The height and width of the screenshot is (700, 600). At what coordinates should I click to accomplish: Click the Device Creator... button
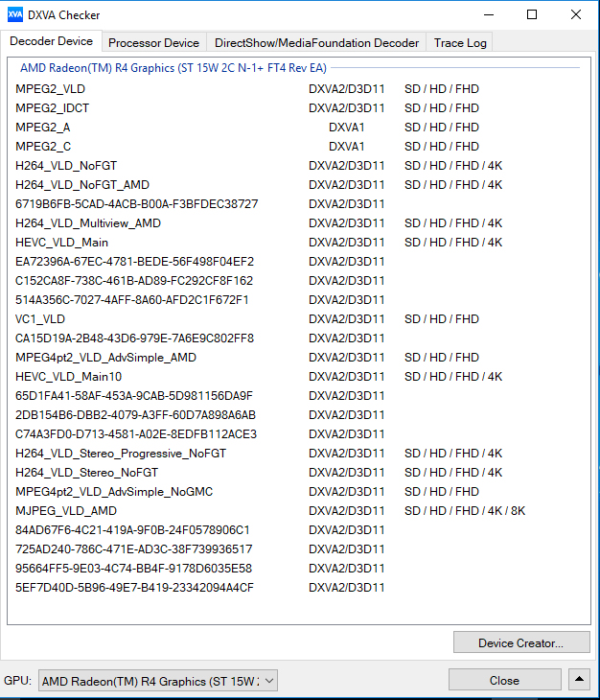[x=521, y=642]
